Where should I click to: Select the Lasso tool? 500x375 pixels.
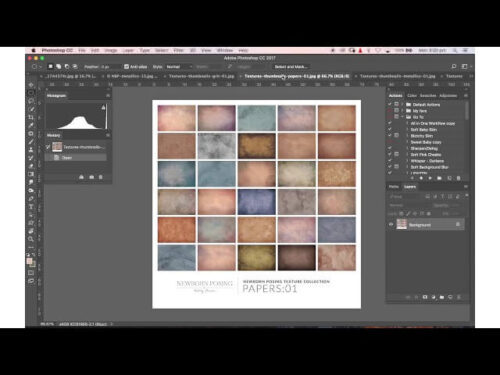click(x=31, y=101)
